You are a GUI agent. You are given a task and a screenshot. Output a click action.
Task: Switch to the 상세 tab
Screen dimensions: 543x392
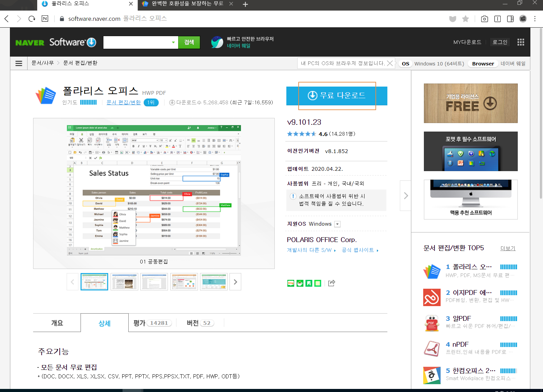coord(104,323)
